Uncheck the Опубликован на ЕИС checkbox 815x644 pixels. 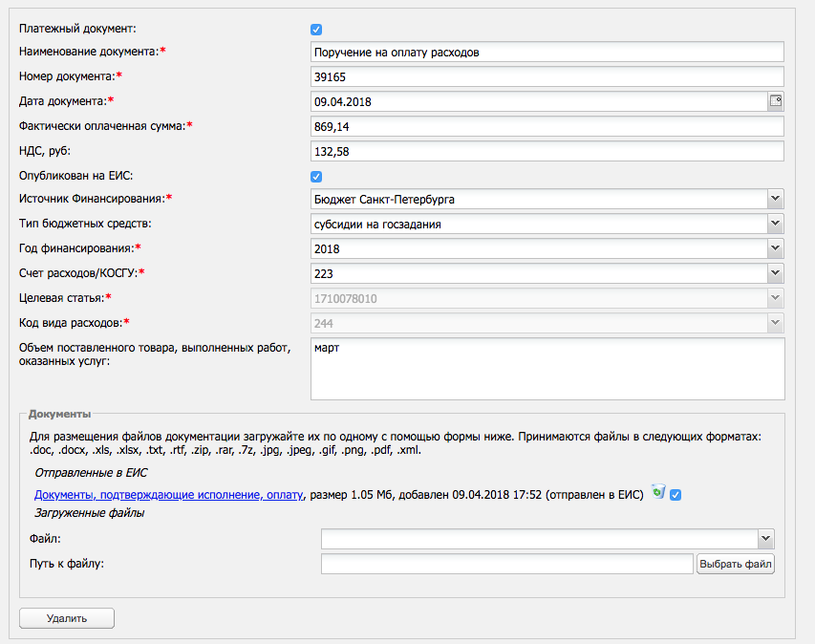tap(316, 176)
